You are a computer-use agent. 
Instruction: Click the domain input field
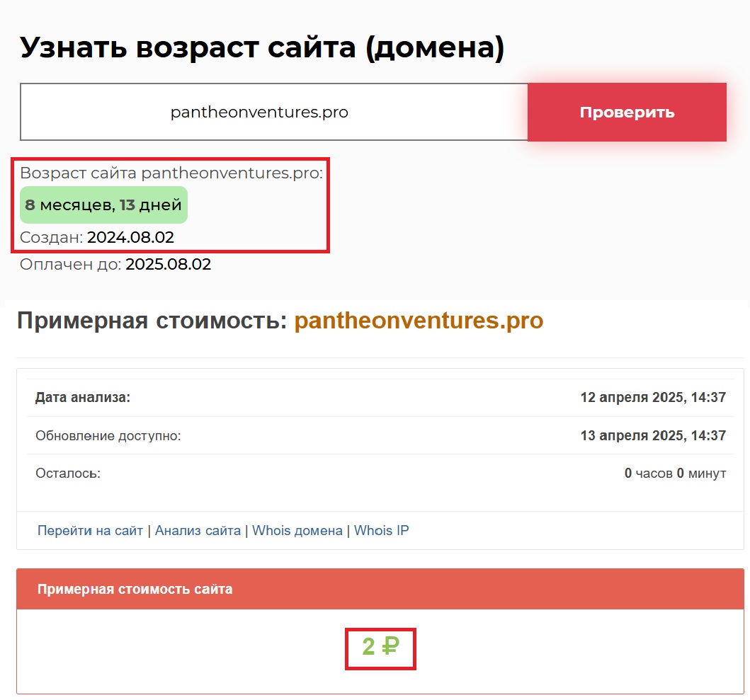point(273,113)
